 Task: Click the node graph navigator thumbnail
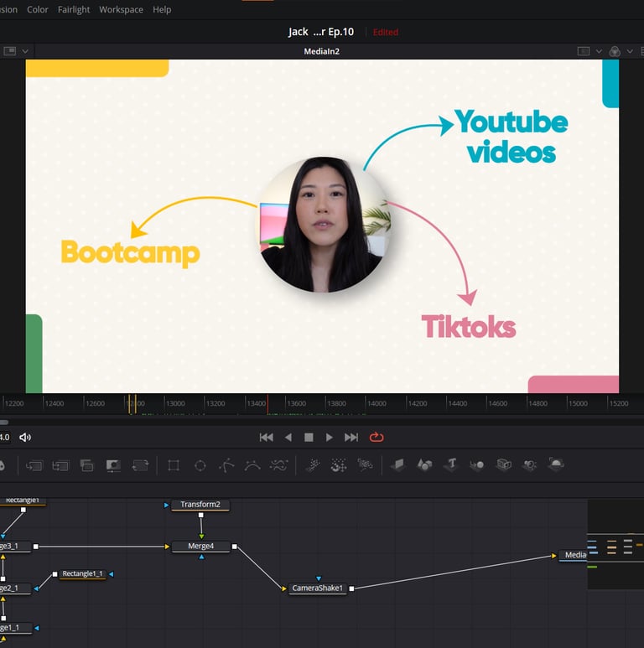coord(615,544)
